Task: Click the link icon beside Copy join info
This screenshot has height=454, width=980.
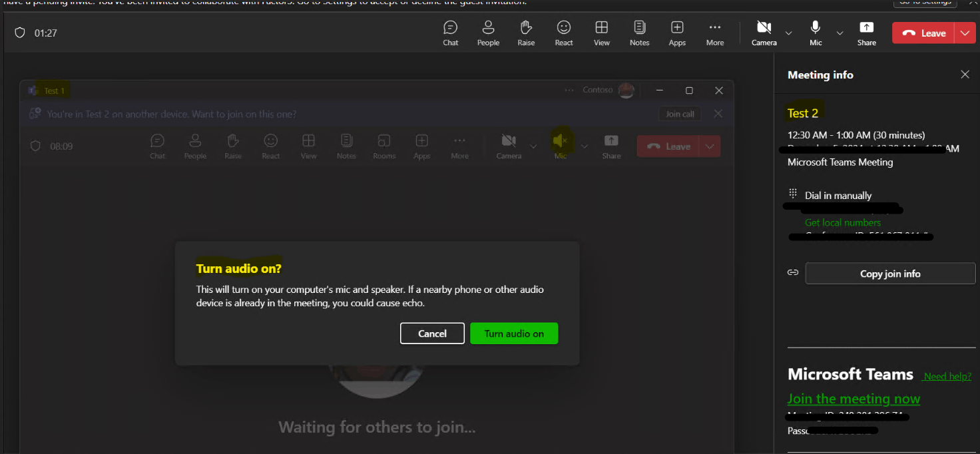Action: [792, 273]
